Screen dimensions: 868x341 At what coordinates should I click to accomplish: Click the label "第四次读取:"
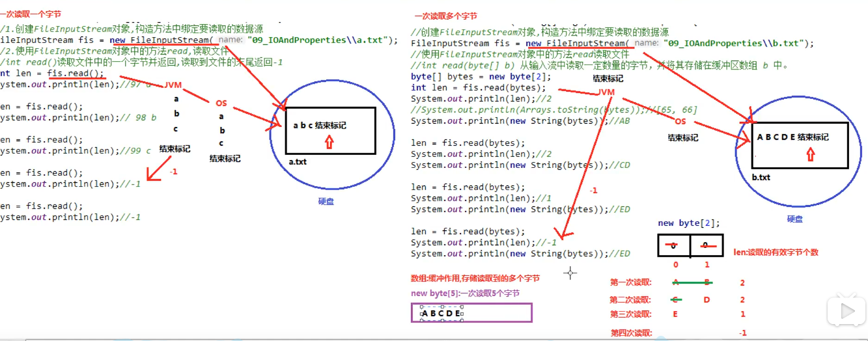click(x=630, y=333)
